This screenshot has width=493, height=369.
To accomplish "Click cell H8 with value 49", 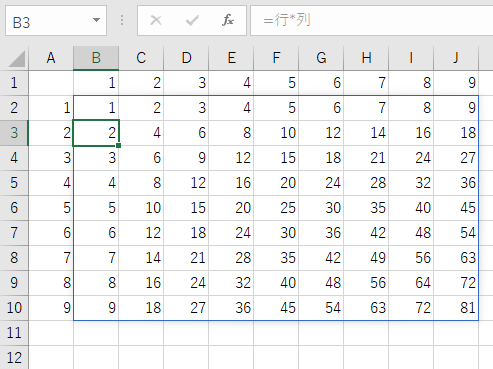I will (366, 258).
